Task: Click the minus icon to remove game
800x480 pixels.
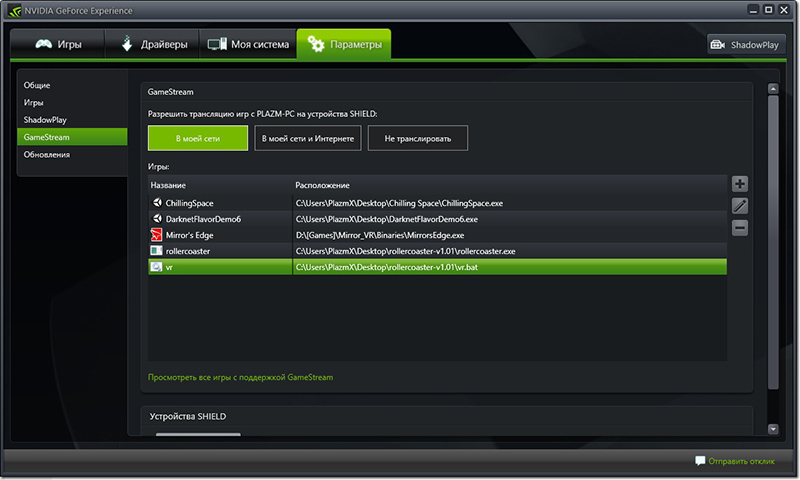Action: pyautogui.click(x=740, y=228)
